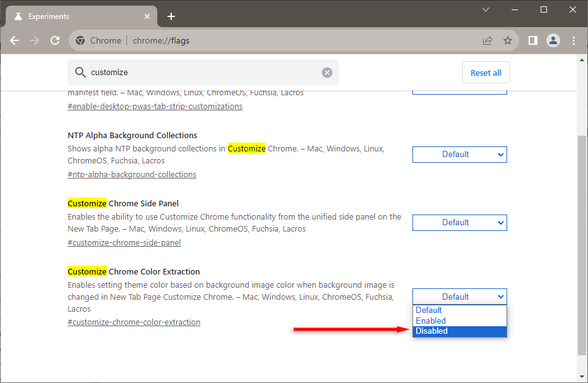The width and height of the screenshot is (588, 383).
Task: Open Customize Chrome Side Panel dropdown
Action: [459, 223]
